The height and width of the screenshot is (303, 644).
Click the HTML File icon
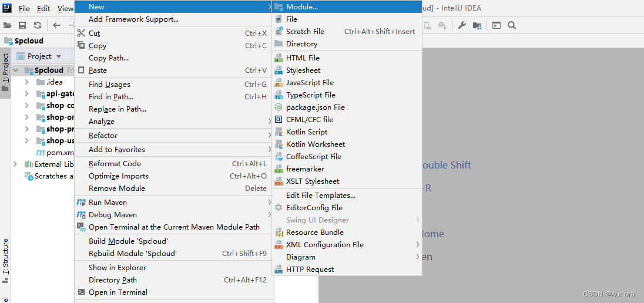279,58
